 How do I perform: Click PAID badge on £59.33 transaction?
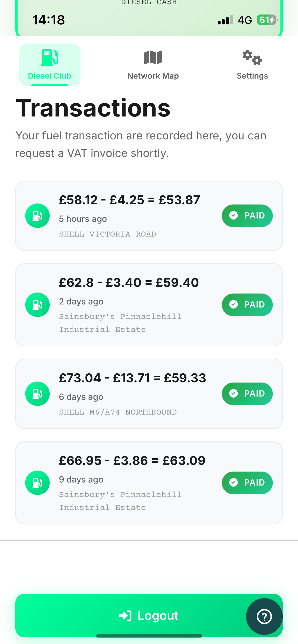247,394
